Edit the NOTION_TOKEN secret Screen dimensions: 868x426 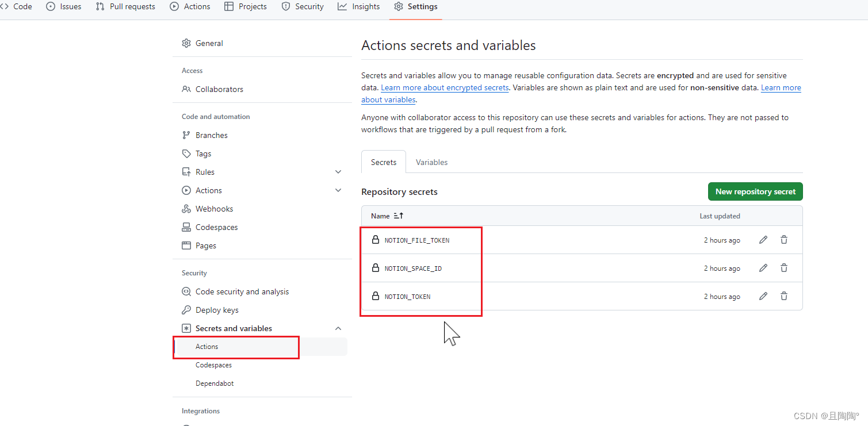763,296
